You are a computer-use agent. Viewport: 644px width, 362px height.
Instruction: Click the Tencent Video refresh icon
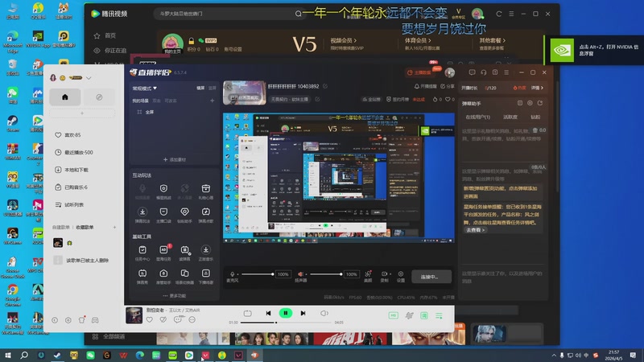coord(498,14)
